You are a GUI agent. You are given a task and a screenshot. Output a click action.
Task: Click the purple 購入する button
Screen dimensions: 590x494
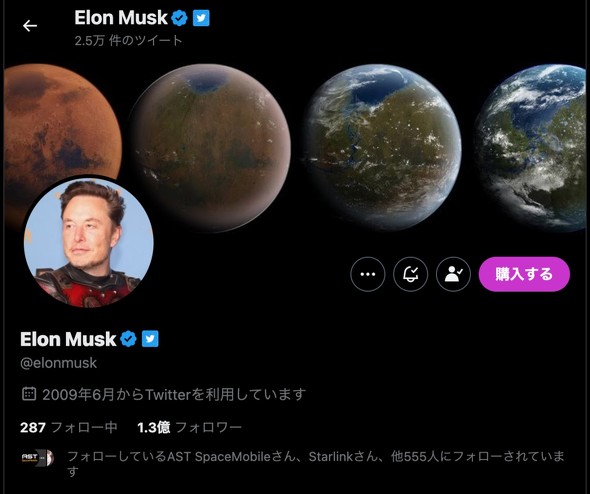pos(524,274)
